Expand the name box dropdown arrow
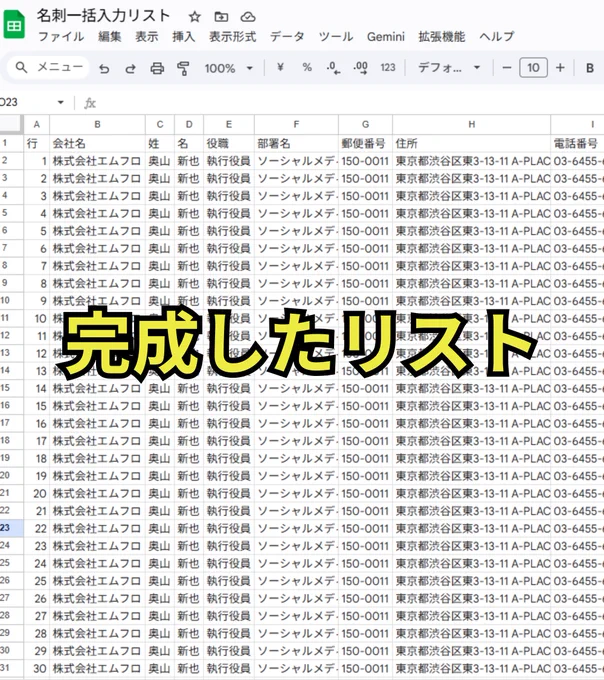 (61, 102)
